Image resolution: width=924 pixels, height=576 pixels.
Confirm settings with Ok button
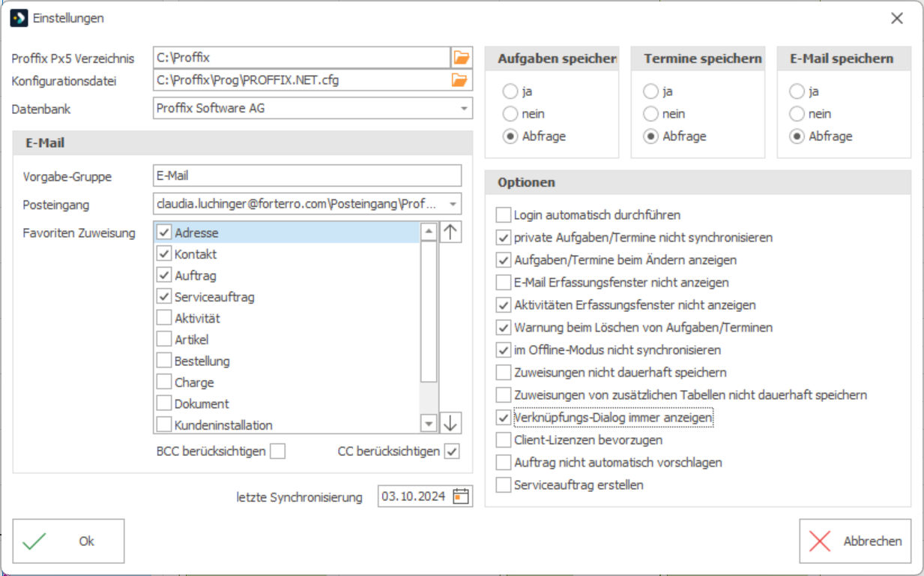(x=68, y=541)
